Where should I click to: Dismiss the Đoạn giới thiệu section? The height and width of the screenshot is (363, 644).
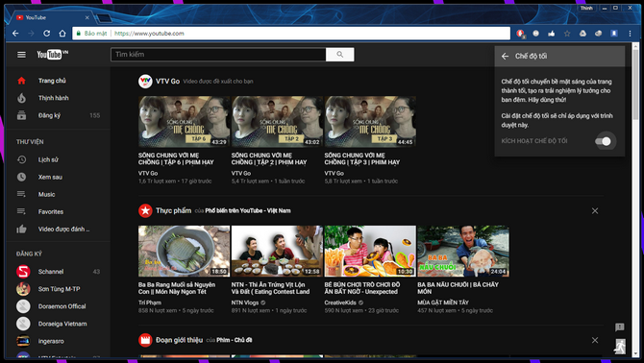tap(595, 340)
